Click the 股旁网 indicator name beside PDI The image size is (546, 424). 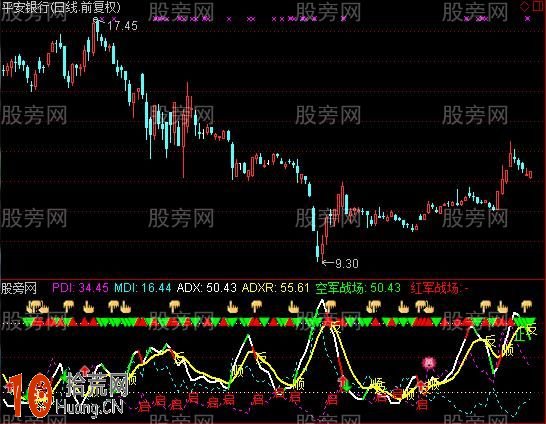pyautogui.click(x=19, y=288)
